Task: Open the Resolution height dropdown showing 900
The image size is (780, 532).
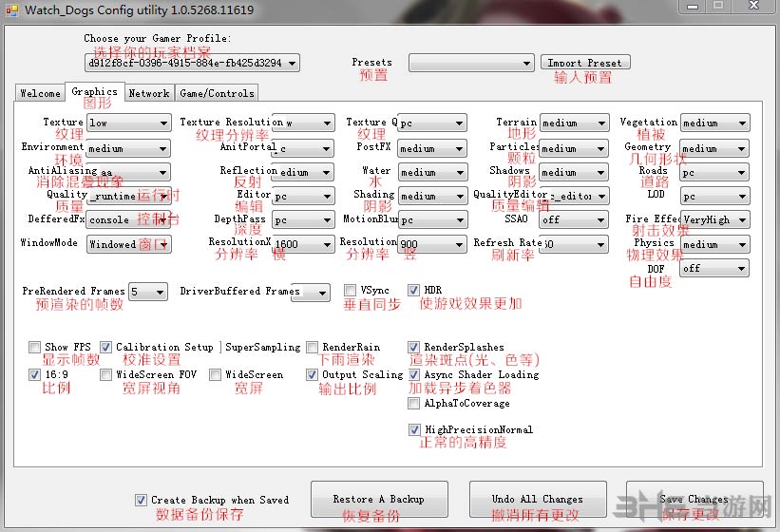Action: point(432,244)
